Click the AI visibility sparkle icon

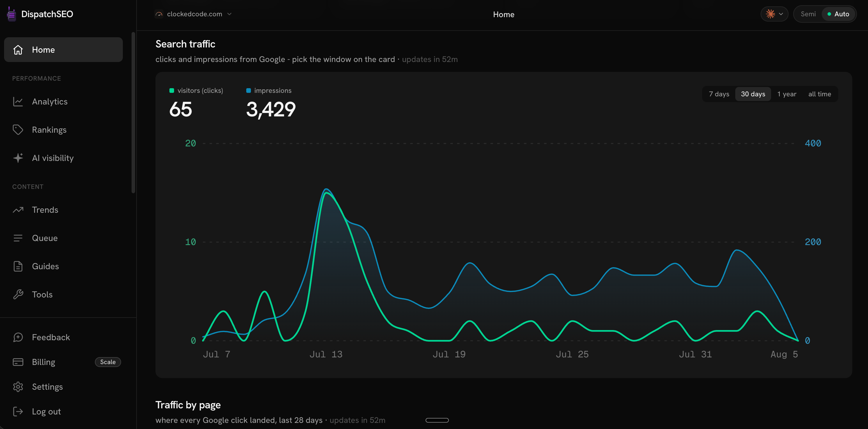18,158
